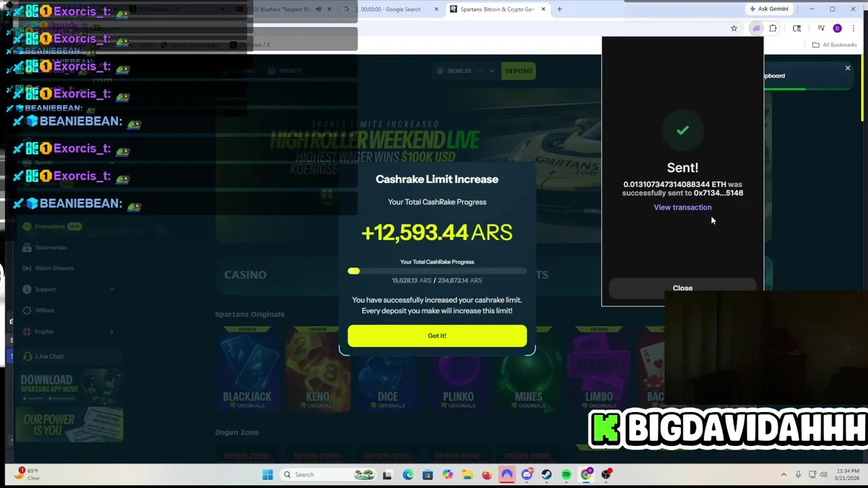Click the Got it! button

click(437, 335)
